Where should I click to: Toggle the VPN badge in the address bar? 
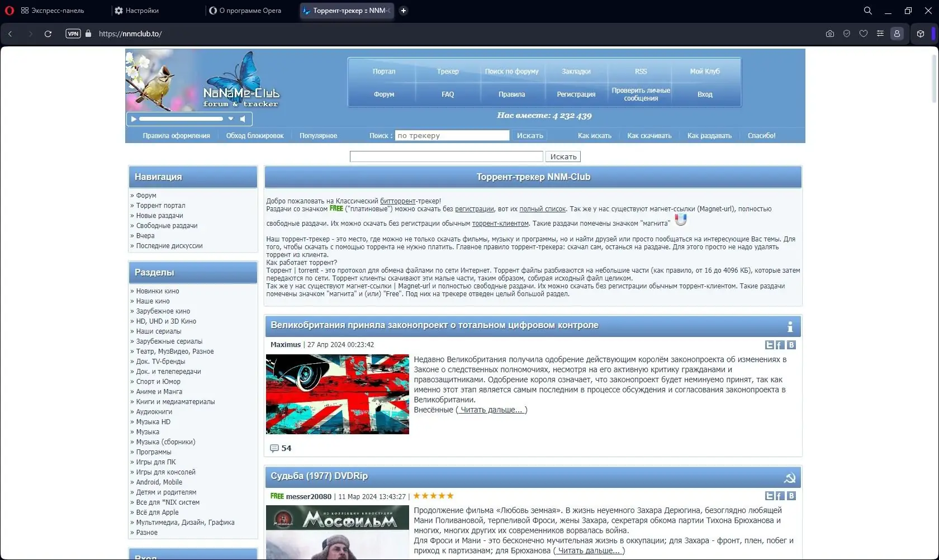pos(73,34)
